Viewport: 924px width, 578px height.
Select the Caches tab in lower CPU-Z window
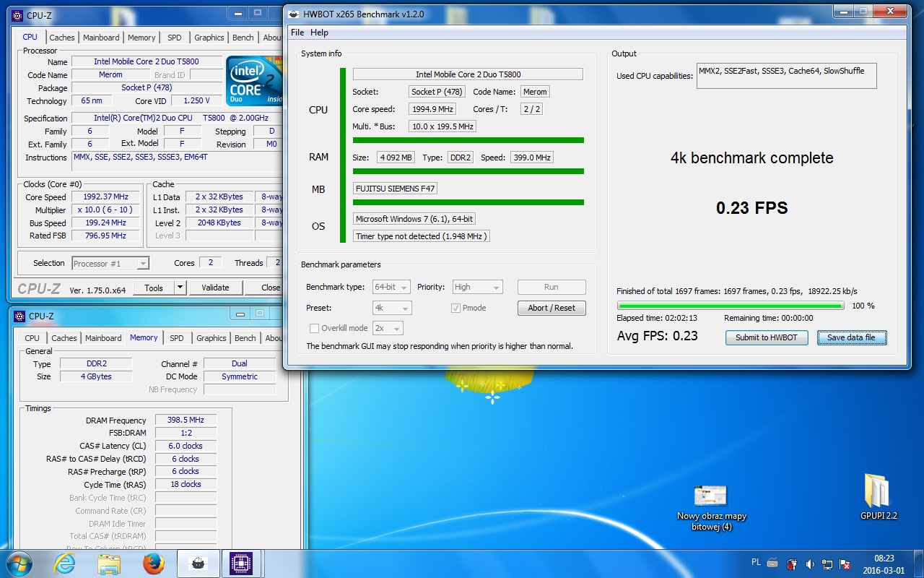(x=64, y=338)
